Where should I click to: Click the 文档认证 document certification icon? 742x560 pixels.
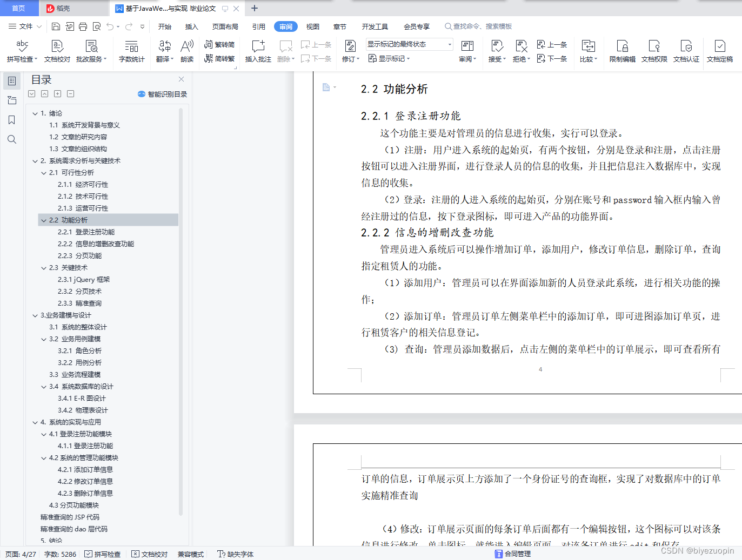[686, 51]
